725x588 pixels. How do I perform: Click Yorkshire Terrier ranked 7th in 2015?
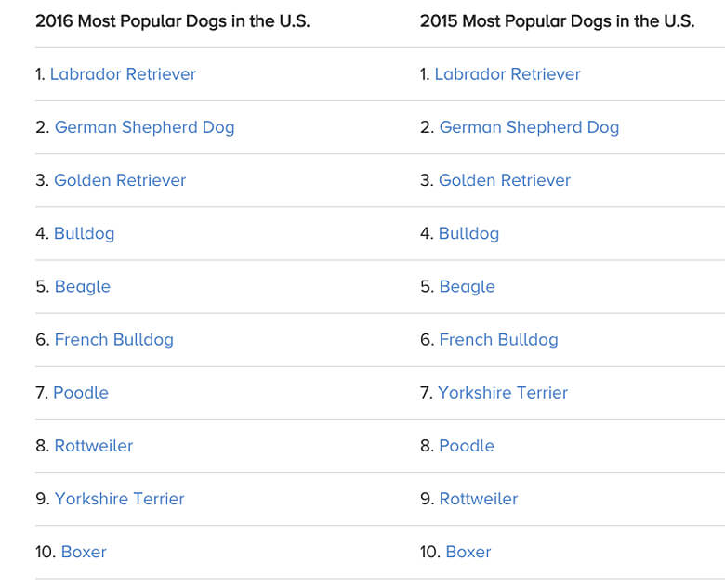(503, 393)
